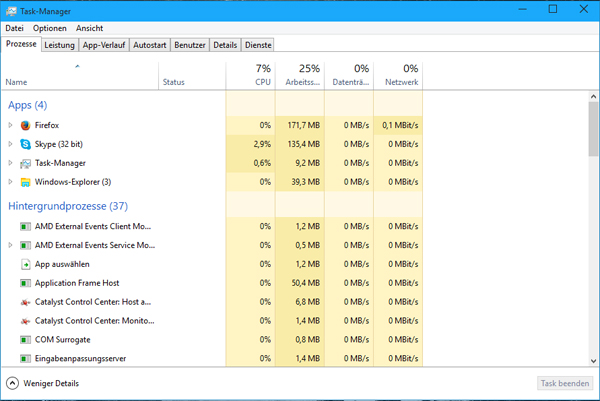Maximize the Task-Manager window
This screenshot has width=600, height=401.
[x=553, y=9]
